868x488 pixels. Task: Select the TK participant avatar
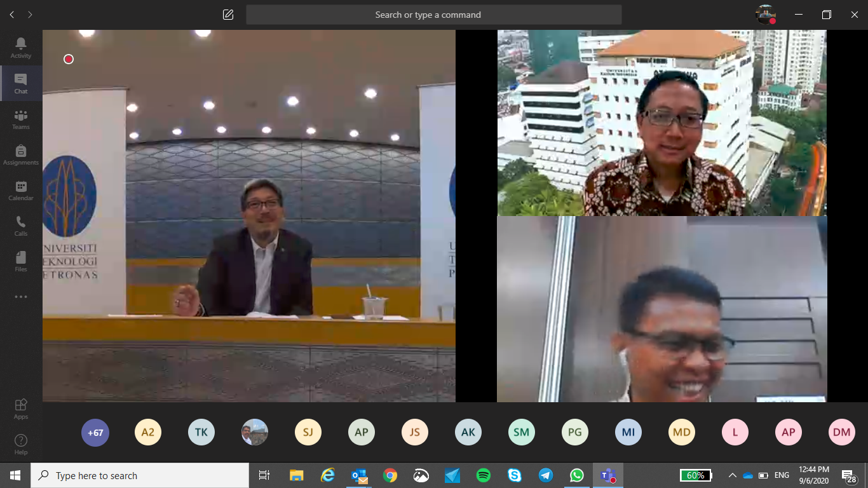201,432
